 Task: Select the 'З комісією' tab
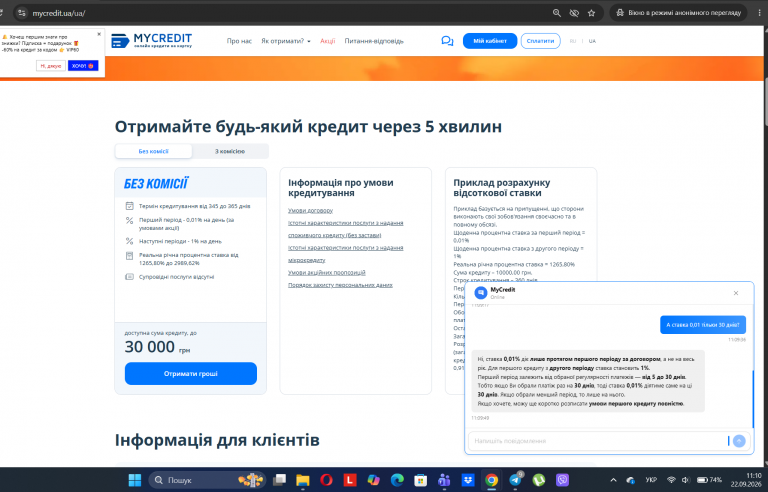coord(230,151)
